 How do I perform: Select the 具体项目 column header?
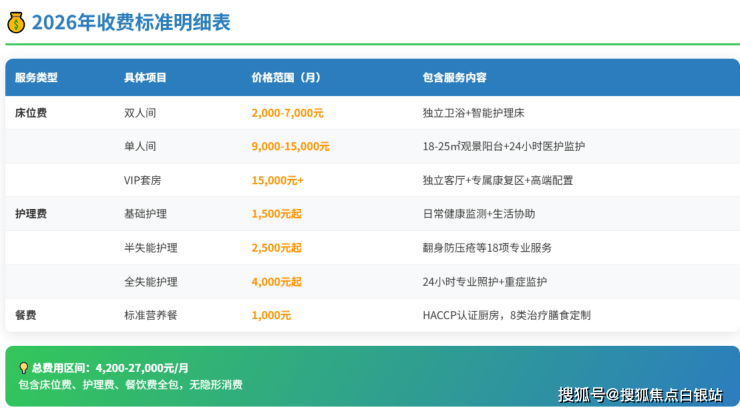point(145,78)
